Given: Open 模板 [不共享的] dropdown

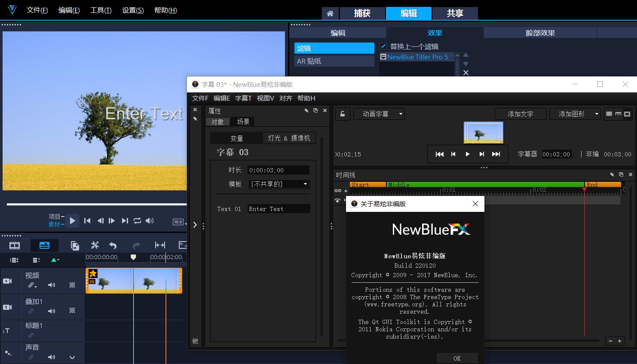Looking at the screenshot, I should (x=279, y=184).
